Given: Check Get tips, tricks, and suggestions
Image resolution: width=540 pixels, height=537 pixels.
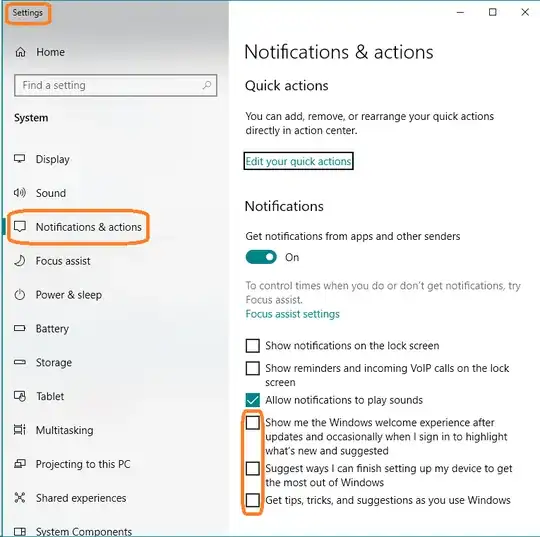Looking at the screenshot, I should [252, 500].
